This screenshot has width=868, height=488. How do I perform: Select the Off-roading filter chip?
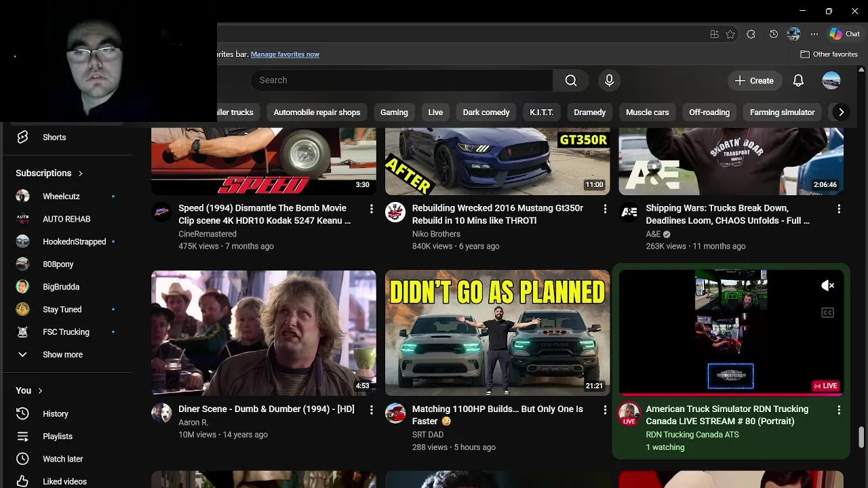709,113
